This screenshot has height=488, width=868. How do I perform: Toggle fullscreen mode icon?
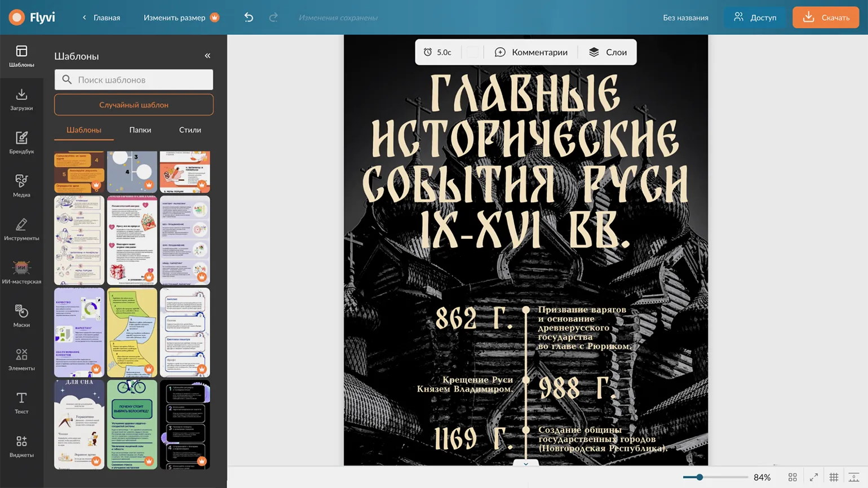point(813,477)
